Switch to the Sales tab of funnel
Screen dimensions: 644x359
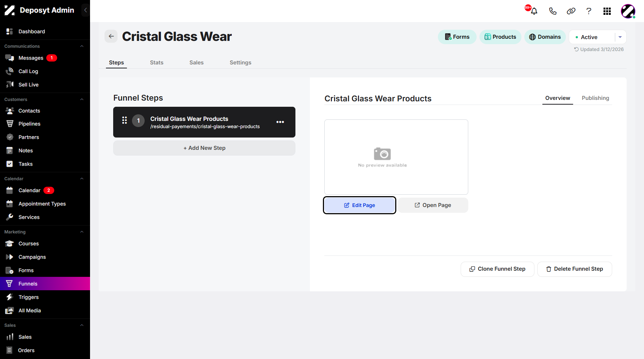(x=196, y=63)
